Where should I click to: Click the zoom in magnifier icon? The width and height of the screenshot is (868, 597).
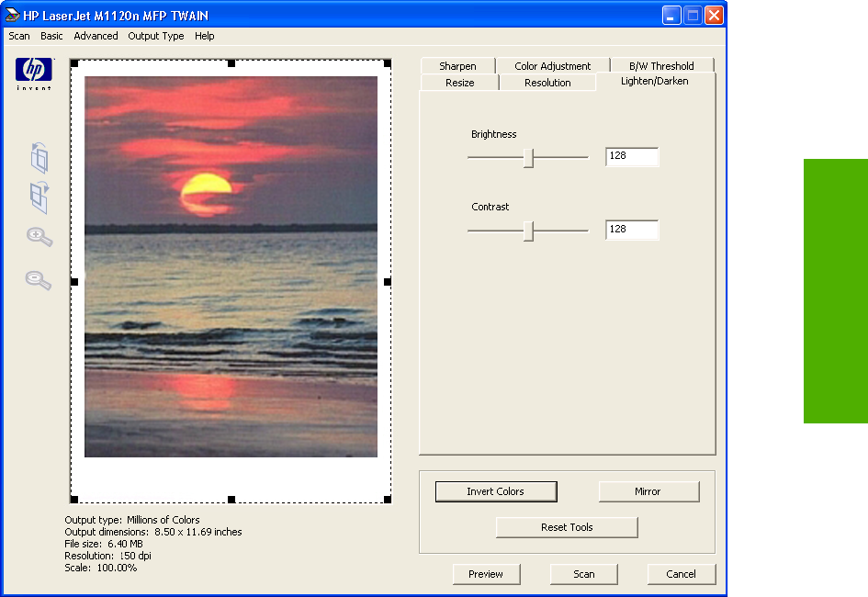click(39, 238)
